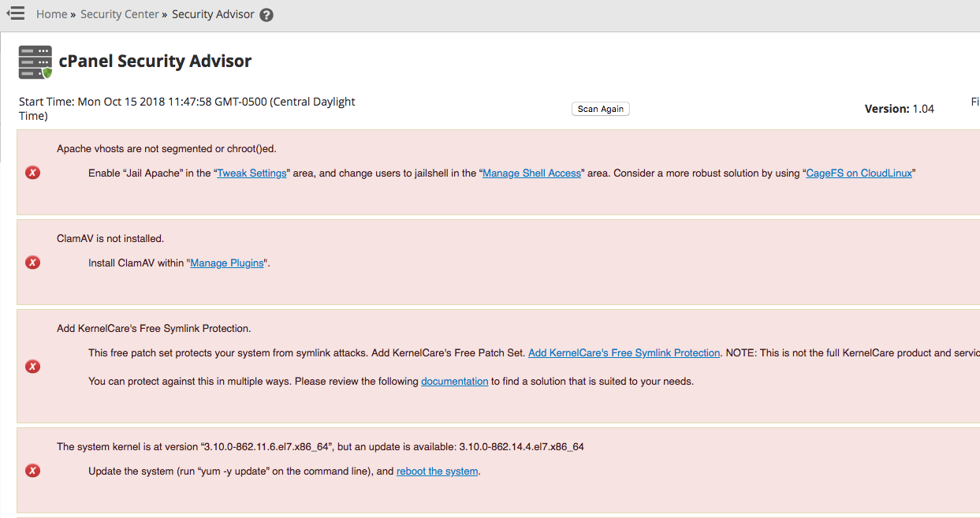Open the Manage Plugins link
Screen dimensions: 980x518
point(227,263)
